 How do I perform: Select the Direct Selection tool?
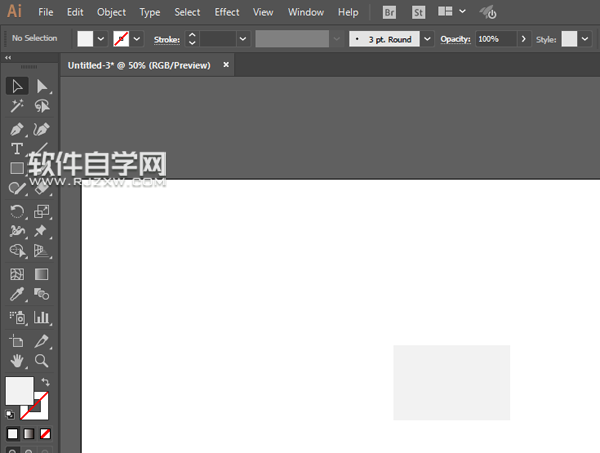click(x=42, y=87)
